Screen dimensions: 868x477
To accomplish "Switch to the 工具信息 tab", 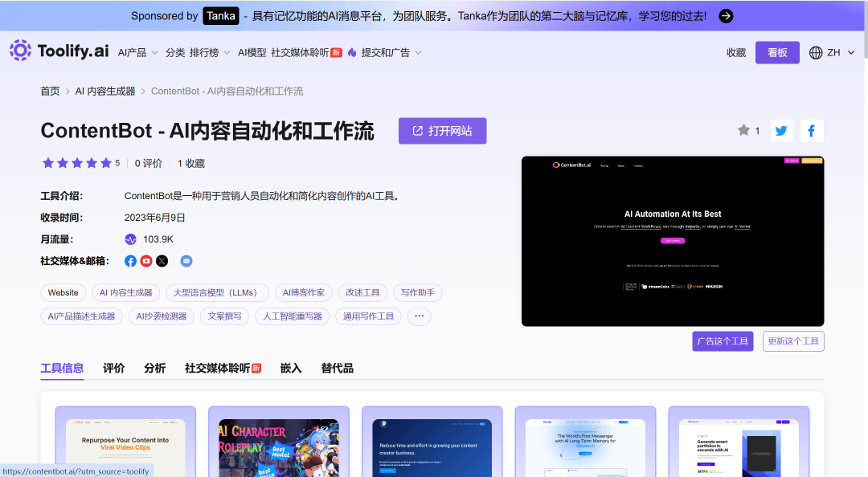I will click(x=62, y=369).
